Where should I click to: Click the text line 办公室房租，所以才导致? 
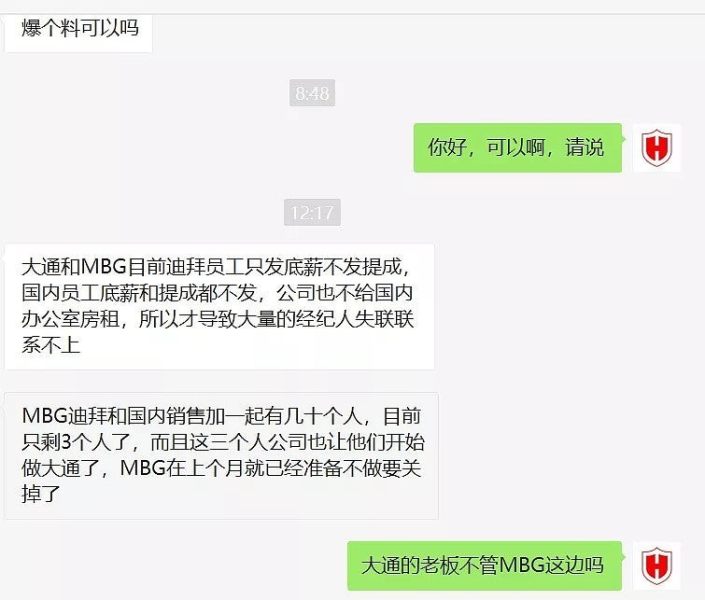click(218, 319)
